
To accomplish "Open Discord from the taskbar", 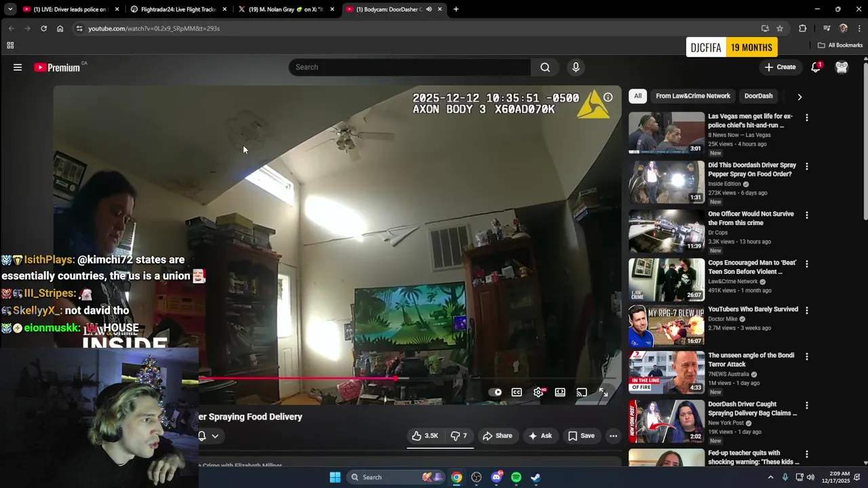I will [x=496, y=477].
